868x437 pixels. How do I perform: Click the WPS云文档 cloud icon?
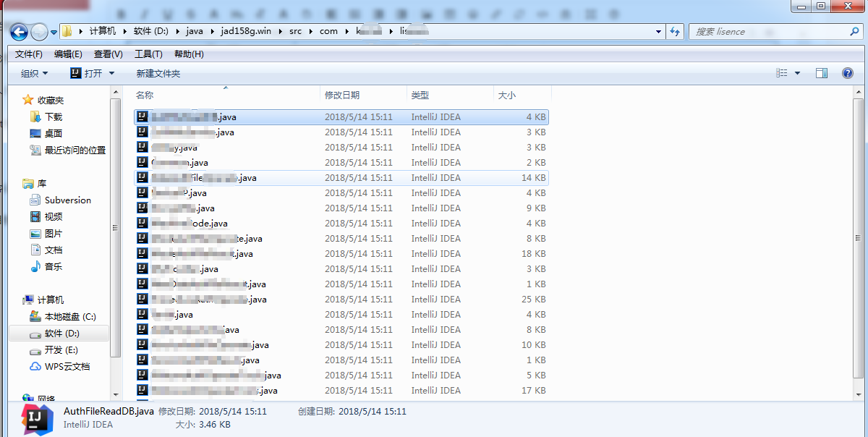[35, 366]
